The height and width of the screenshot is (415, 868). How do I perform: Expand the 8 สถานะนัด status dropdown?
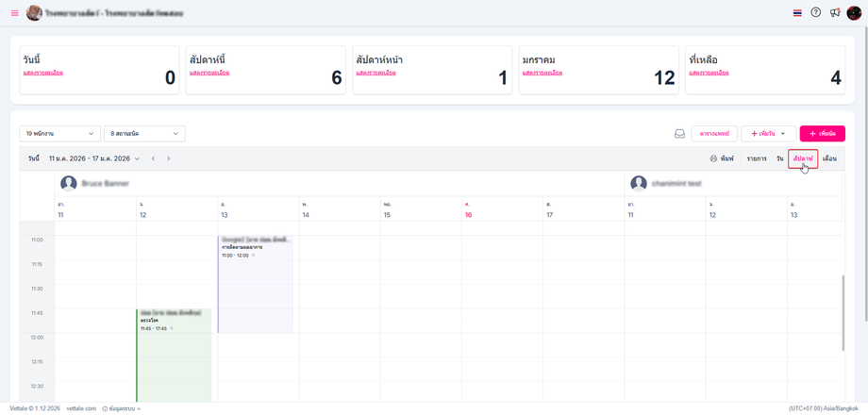pos(144,134)
